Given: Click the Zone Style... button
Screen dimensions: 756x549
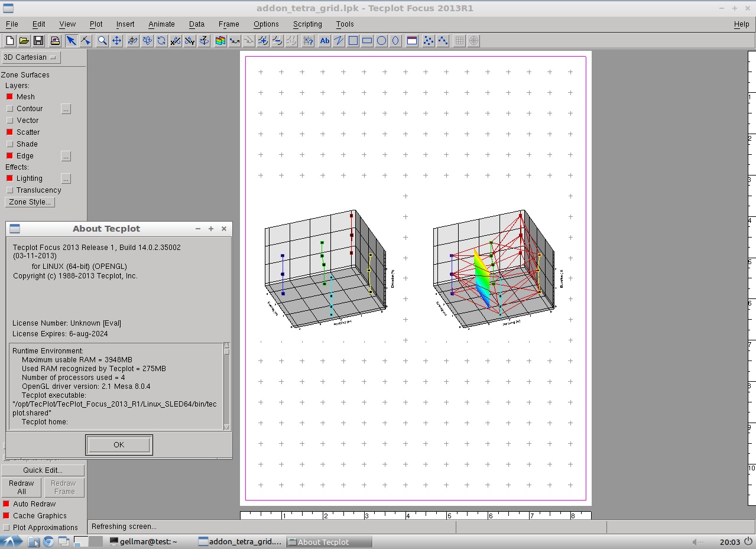Looking at the screenshot, I should click(30, 202).
